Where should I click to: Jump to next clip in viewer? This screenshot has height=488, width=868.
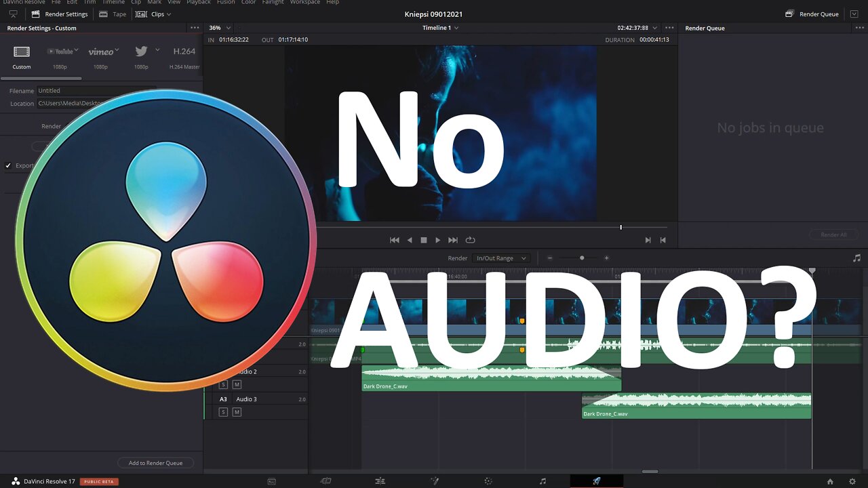click(648, 240)
